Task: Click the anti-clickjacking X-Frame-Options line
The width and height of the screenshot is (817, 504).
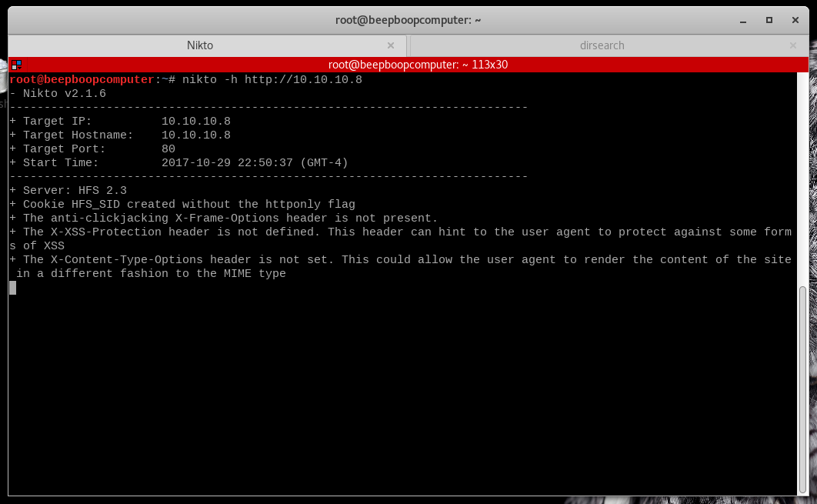Action: tap(224, 218)
